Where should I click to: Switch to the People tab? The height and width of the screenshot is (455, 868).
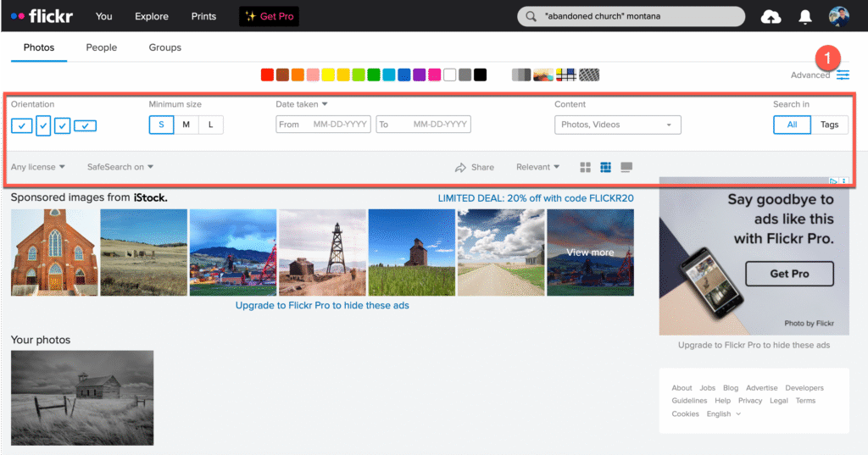[102, 47]
